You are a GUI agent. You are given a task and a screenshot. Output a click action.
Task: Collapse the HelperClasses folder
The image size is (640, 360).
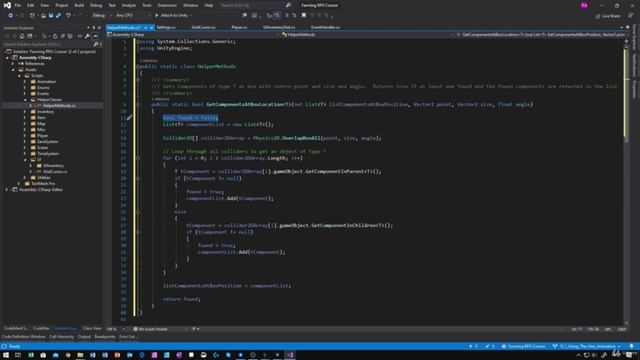(25, 100)
